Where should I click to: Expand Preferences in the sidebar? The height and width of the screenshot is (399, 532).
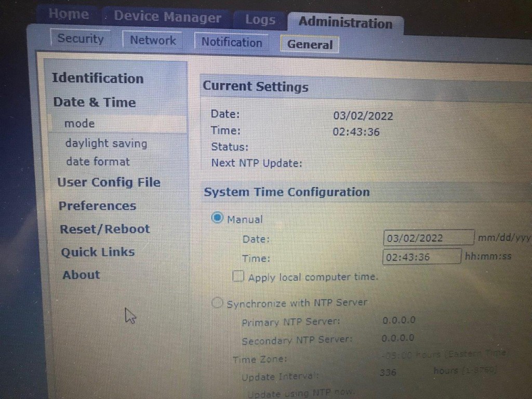click(97, 206)
